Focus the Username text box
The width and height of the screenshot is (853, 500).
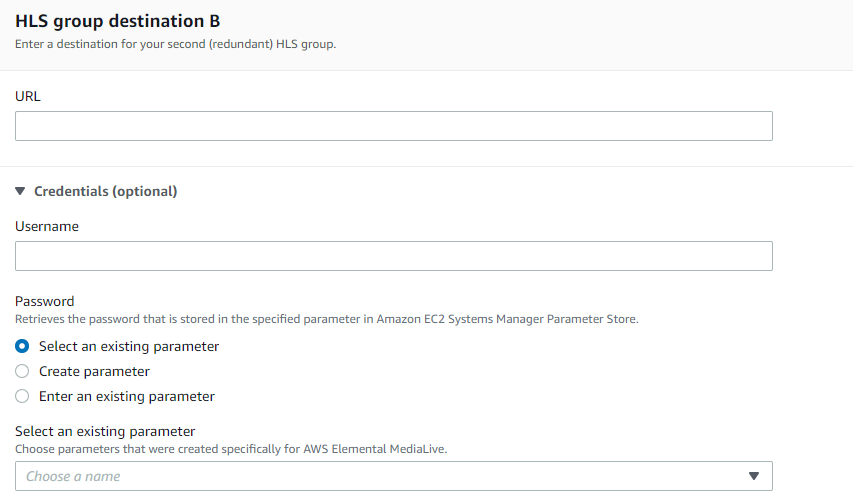pos(393,256)
